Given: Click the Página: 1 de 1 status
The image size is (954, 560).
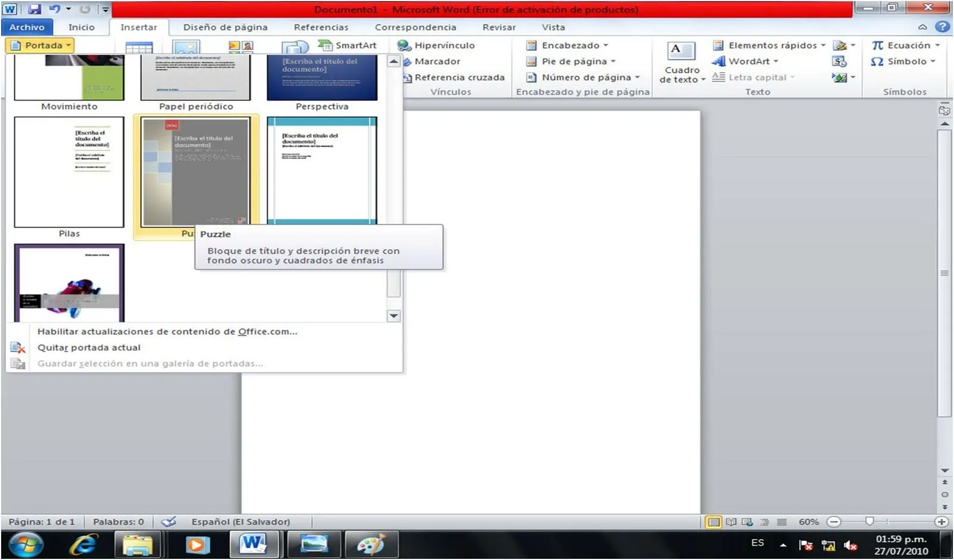Looking at the screenshot, I should coord(42,522).
